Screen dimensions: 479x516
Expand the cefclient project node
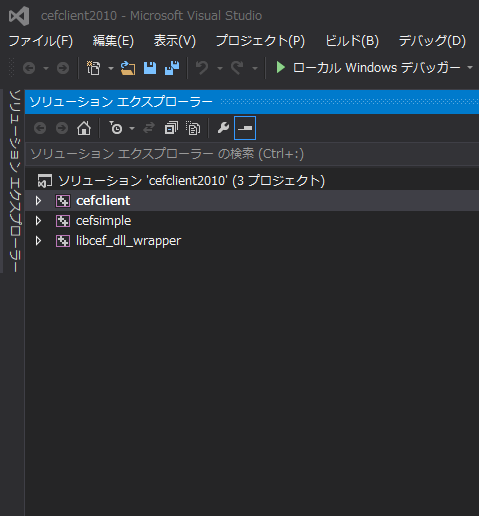click(38, 201)
